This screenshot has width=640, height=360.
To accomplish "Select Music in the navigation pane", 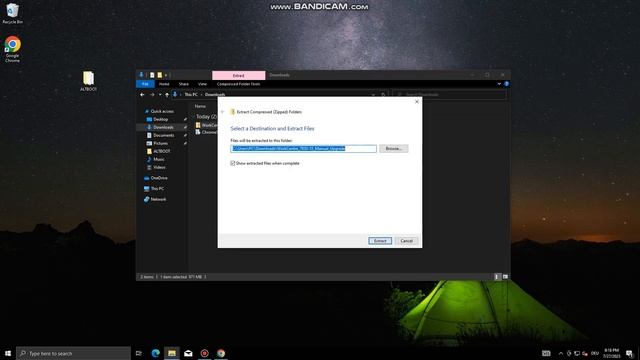I will 158,159.
